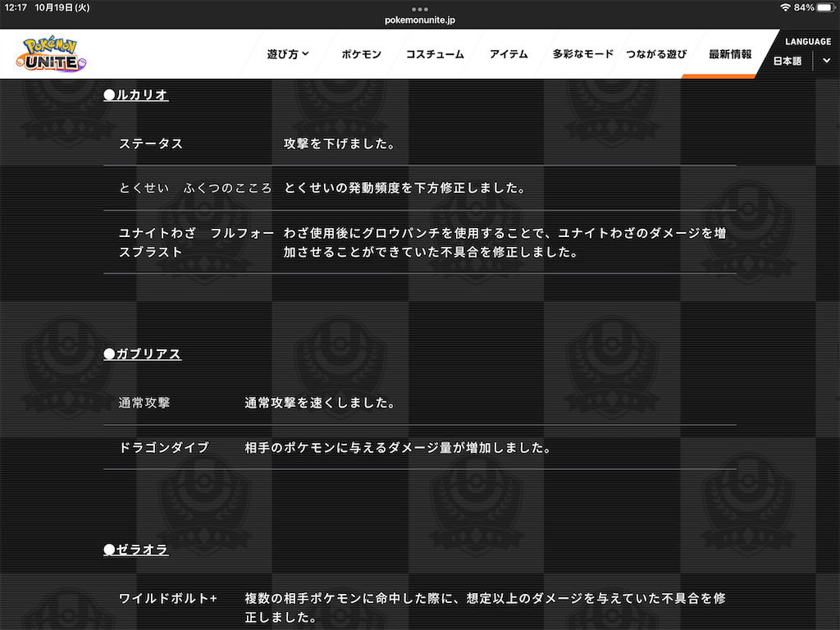Open the アイテム nav item
Image resolution: width=840 pixels, height=630 pixels.
click(509, 54)
